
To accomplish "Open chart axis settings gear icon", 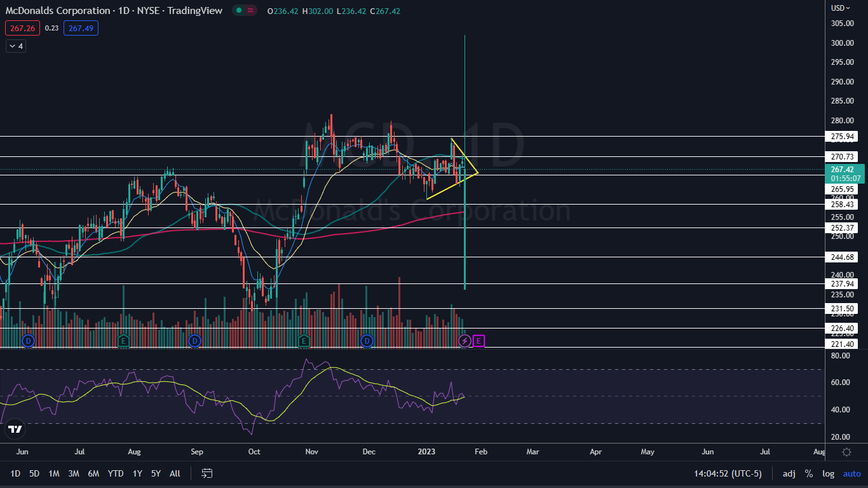I will coord(846,452).
